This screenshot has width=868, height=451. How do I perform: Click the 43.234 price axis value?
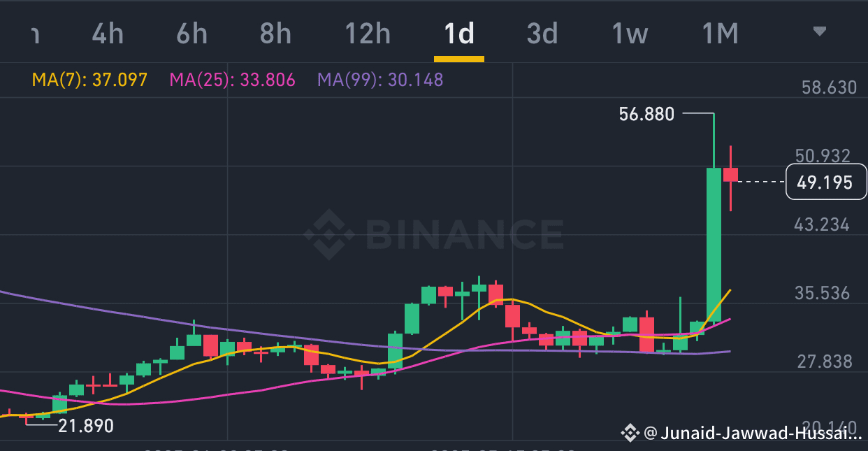822,224
